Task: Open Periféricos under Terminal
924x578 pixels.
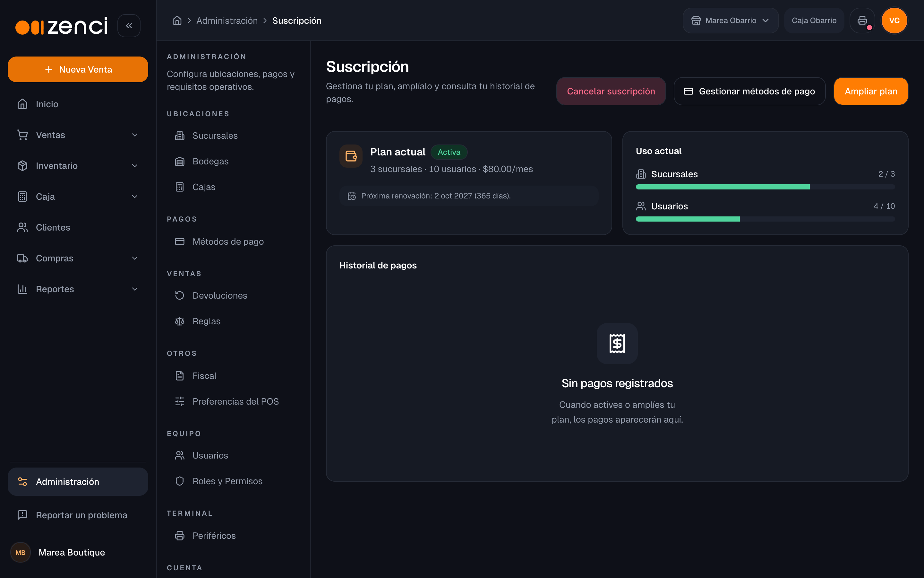Action: (x=233, y=536)
